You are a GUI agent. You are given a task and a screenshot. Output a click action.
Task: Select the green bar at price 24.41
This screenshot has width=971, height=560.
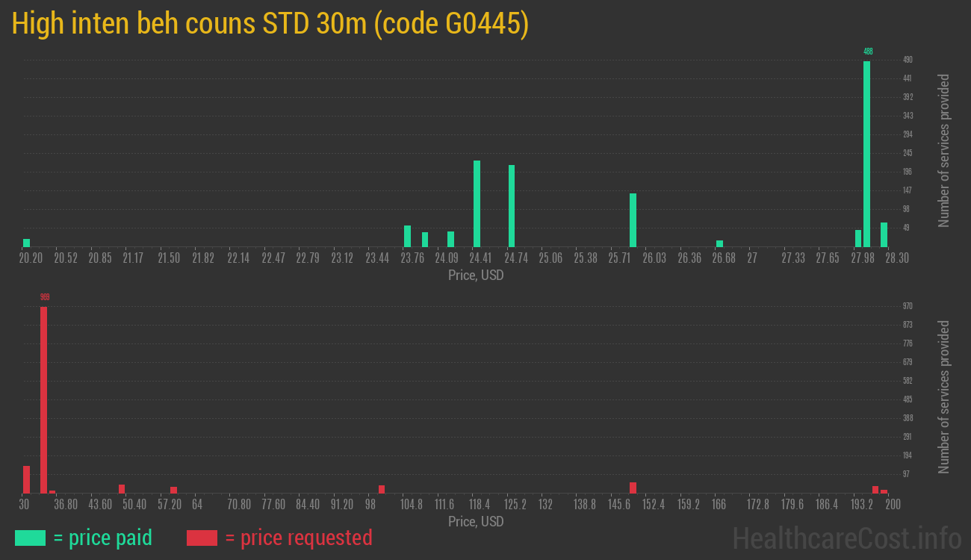[x=477, y=203]
